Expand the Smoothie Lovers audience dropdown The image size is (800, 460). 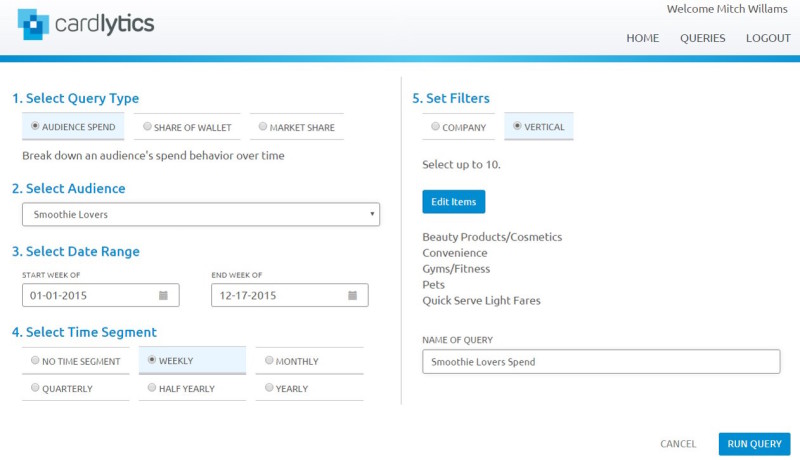coord(201,214)
